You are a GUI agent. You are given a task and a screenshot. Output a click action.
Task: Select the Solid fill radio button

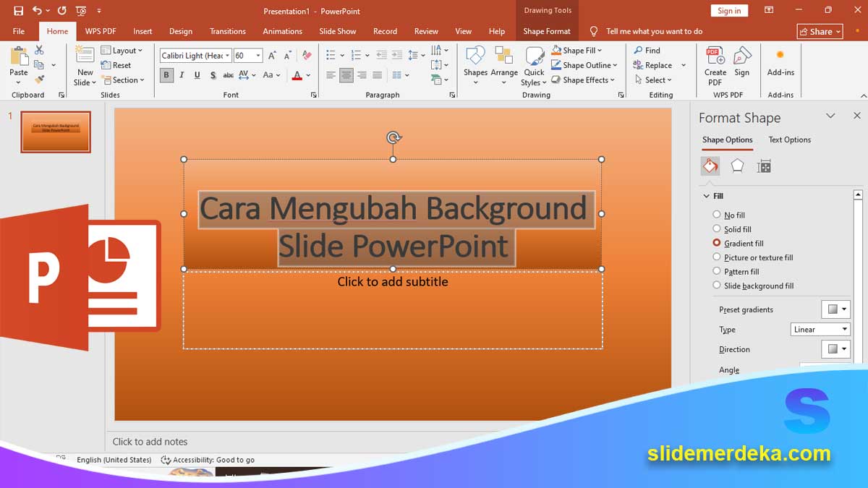717,229
